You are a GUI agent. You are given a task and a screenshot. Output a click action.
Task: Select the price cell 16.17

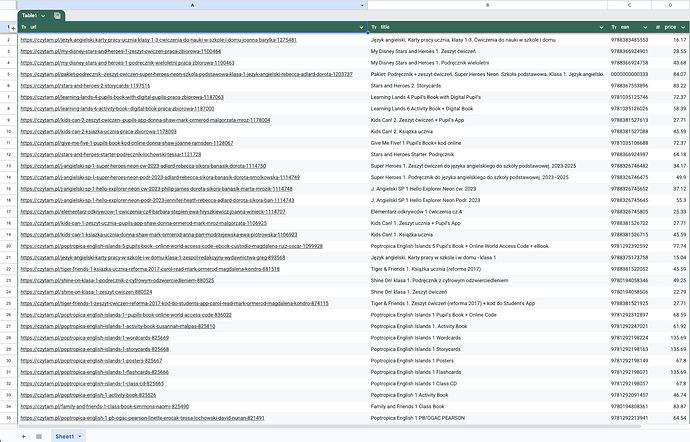coord(671,40)
